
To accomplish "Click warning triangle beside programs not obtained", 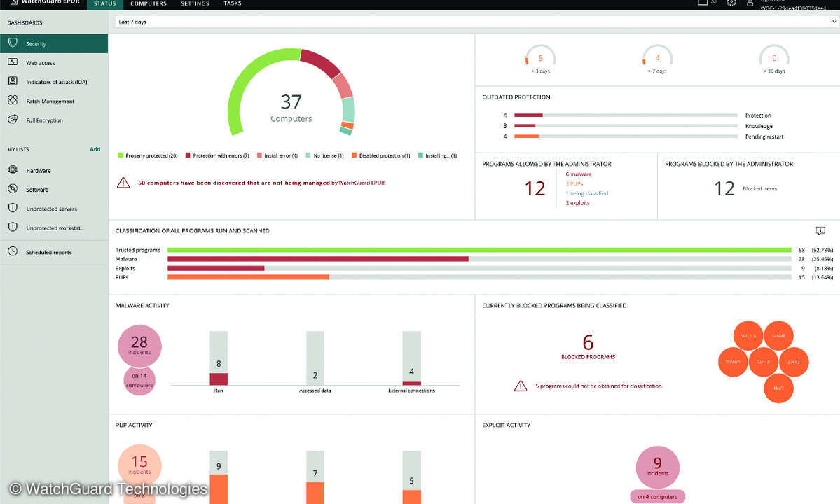I will point(520,386).
